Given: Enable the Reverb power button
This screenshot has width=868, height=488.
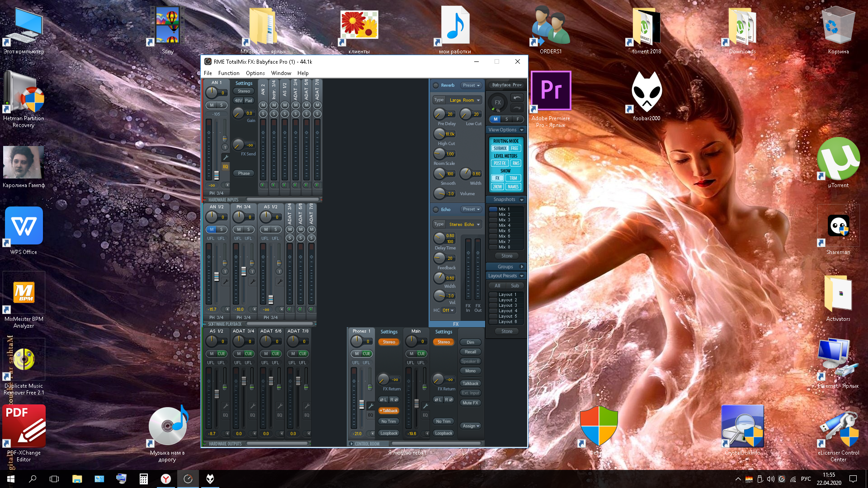Looking at the screenshot, I should (x=436, y=85).
